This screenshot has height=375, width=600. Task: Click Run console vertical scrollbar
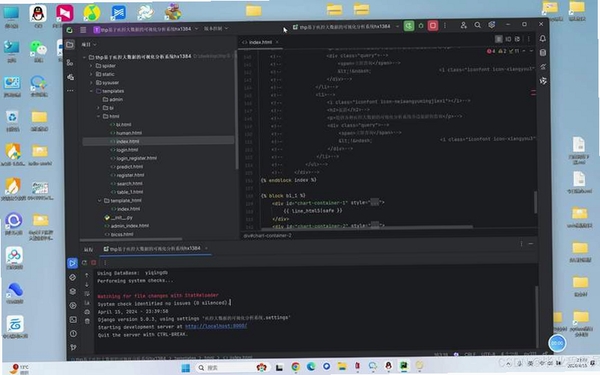(536, 316)
